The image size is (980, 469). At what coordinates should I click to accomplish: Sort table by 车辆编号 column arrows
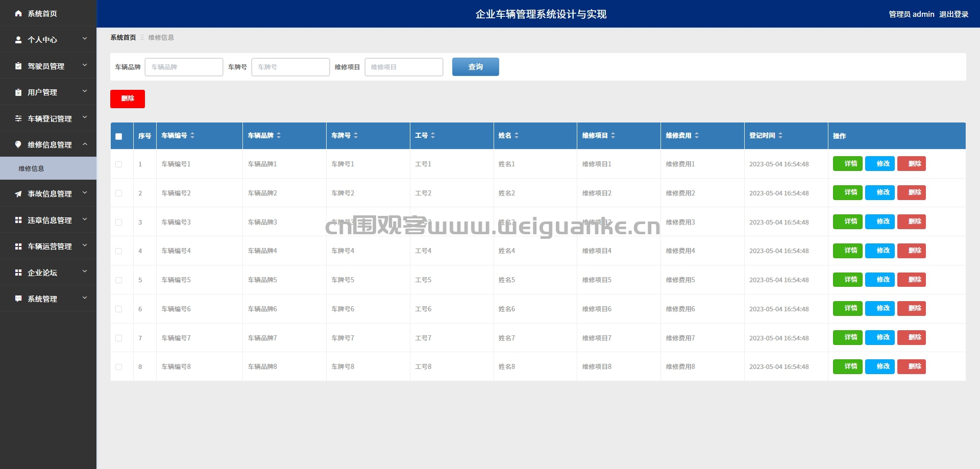192,135
